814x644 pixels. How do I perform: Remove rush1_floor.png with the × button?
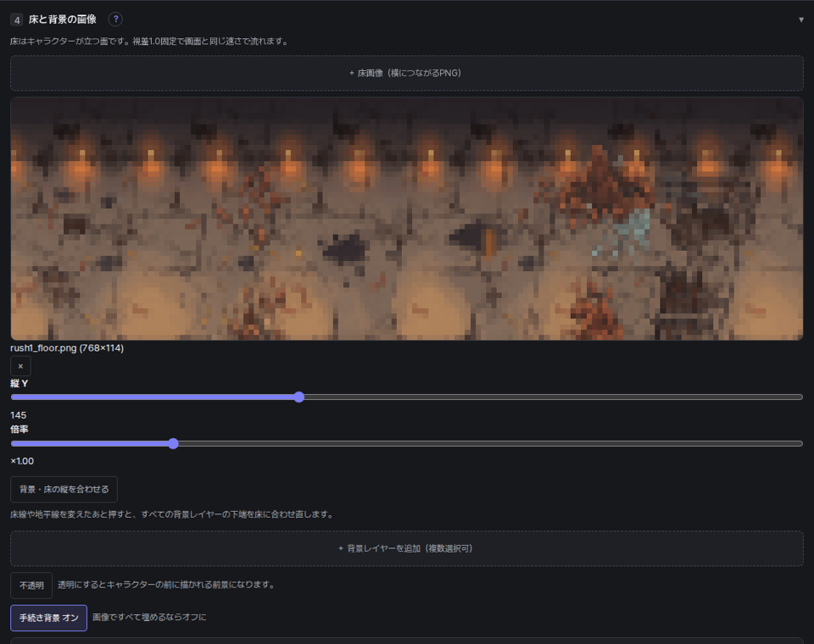(20, 366)
